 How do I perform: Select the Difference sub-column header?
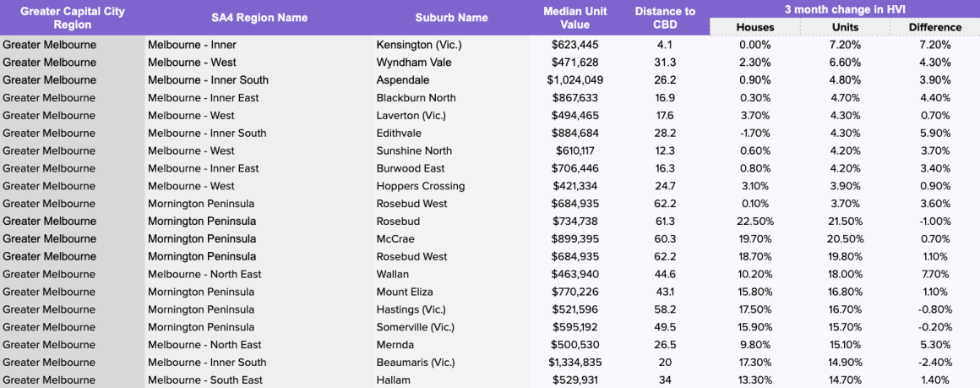935,27
